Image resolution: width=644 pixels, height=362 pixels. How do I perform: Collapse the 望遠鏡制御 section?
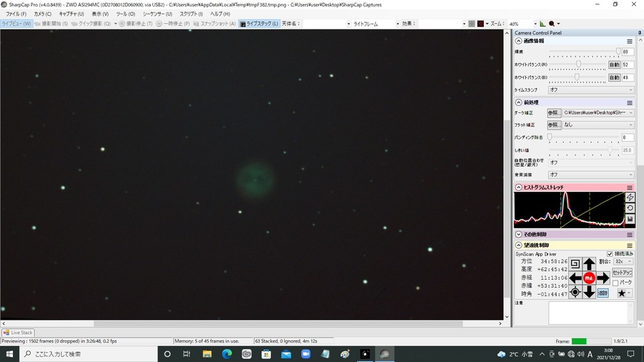tap(518, 245)
